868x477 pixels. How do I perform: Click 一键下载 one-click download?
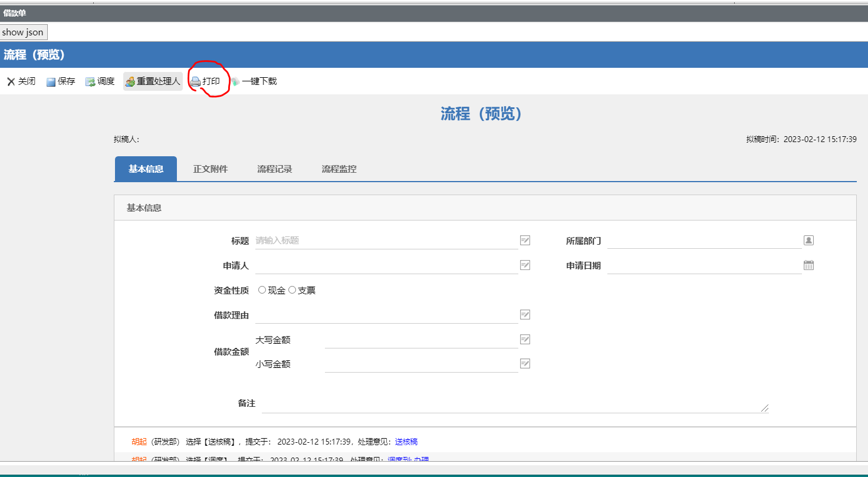(254, 81)
